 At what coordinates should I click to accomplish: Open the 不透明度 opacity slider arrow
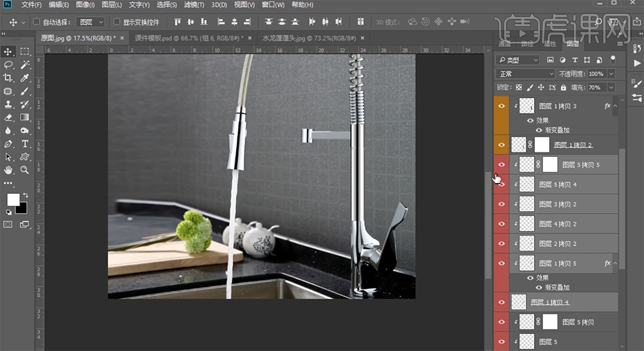(611, 74)
